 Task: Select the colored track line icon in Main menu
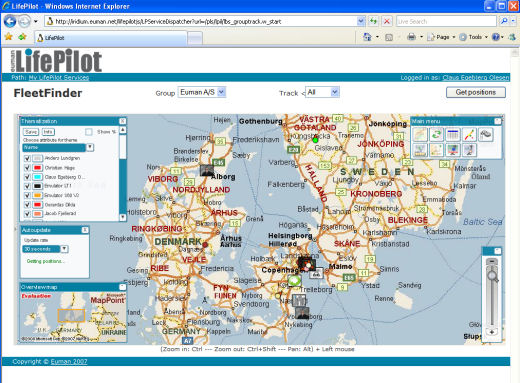[469, 135]
